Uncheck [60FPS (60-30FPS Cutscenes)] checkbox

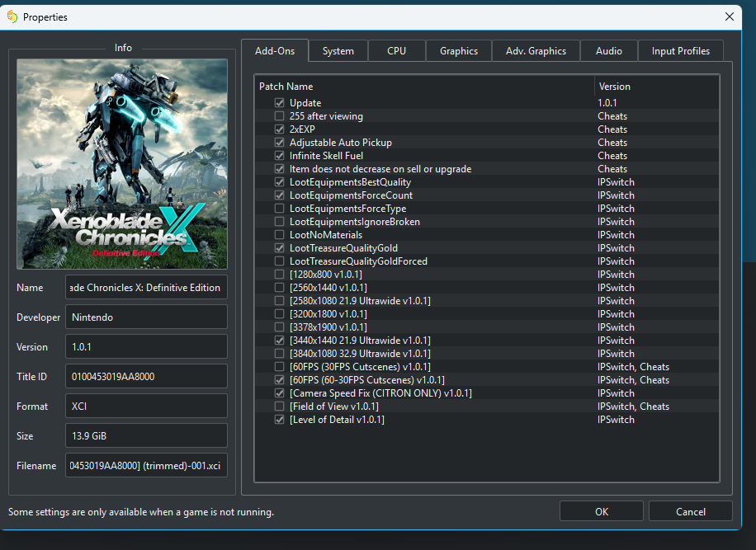point(279,380)
